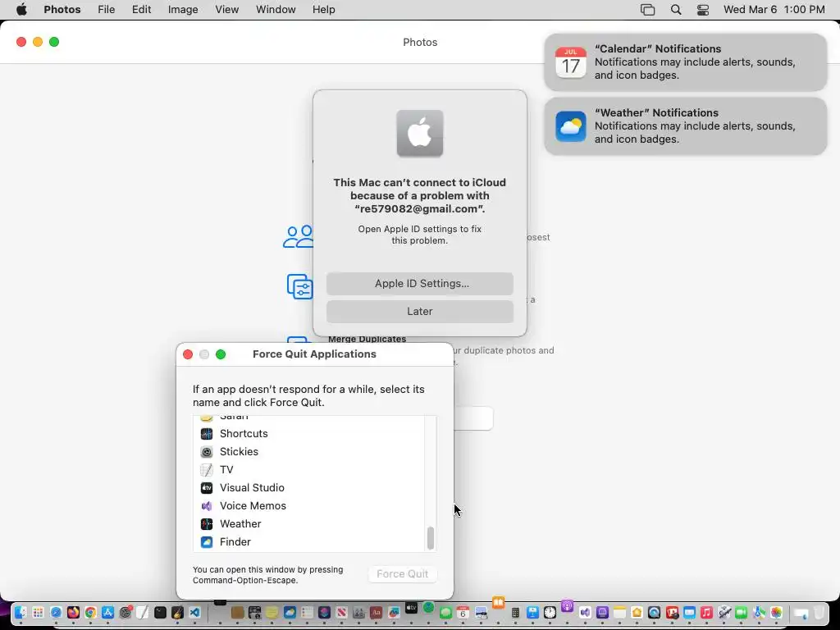Click the Calendar Notifications banner
This screenshot has width=840, height=630.
685,62
